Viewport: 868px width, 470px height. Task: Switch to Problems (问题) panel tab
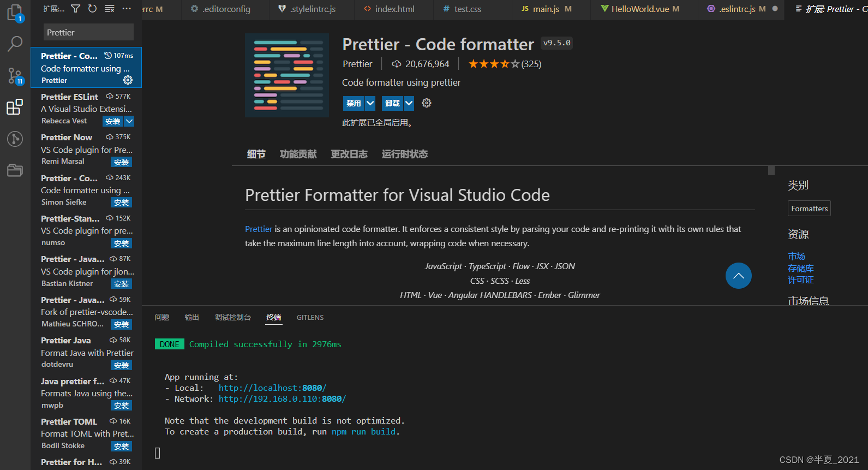pos(162,317)
